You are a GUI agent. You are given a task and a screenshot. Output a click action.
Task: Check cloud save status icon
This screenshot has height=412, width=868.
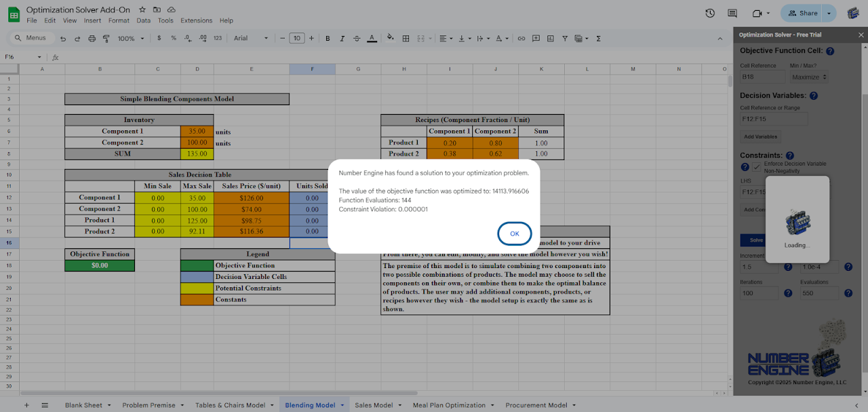click(171, 10)
